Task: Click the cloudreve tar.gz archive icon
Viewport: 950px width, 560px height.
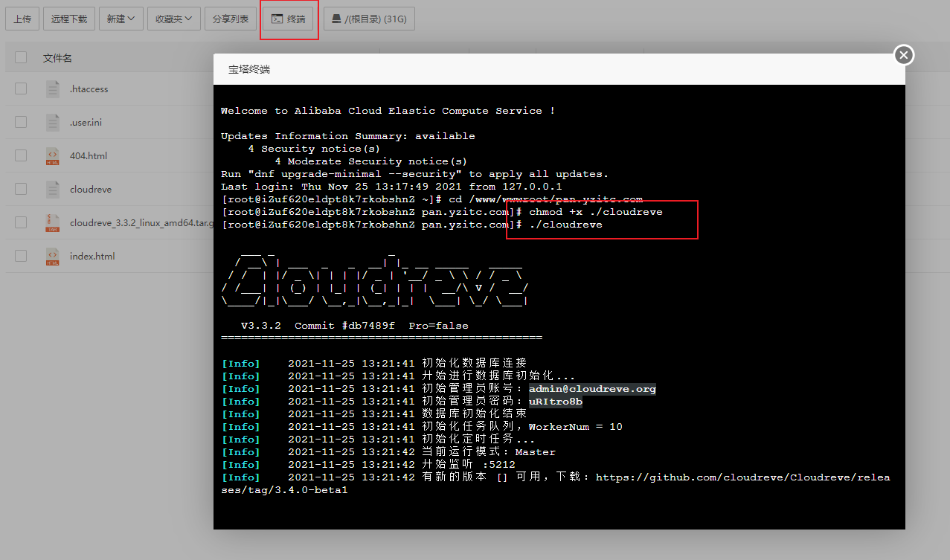Action: (52, 223)
